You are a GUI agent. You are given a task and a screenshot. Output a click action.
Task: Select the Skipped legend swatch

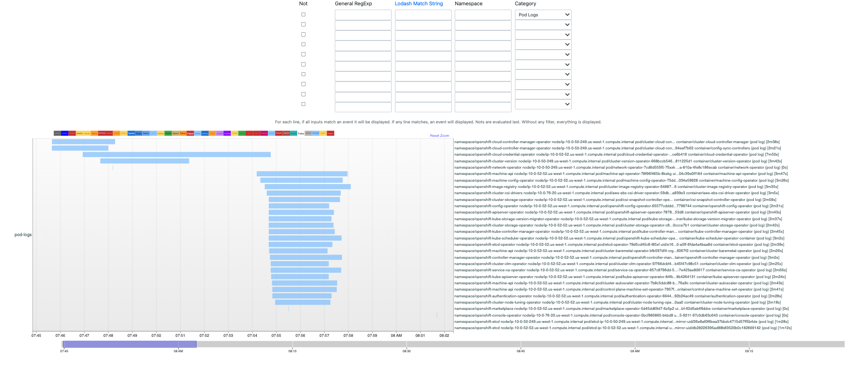176,133
